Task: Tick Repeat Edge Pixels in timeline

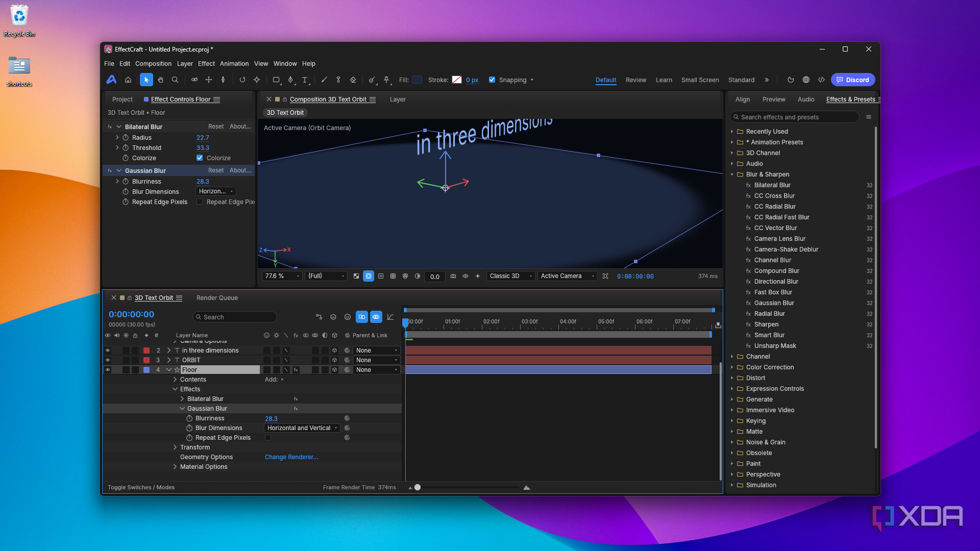Action: [267, 438]
